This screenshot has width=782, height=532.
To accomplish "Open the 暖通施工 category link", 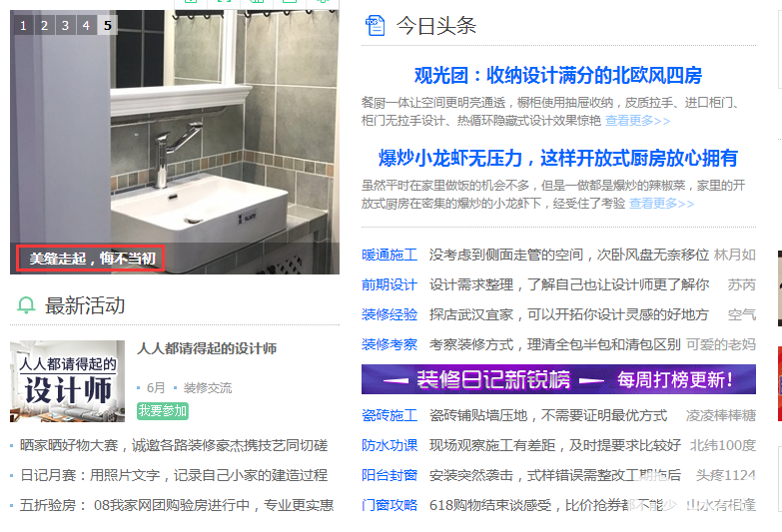I will point(390,255).
